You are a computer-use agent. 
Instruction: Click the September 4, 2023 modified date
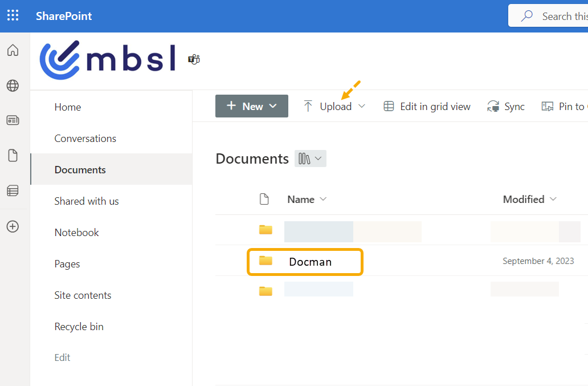[x=538, y=261]
